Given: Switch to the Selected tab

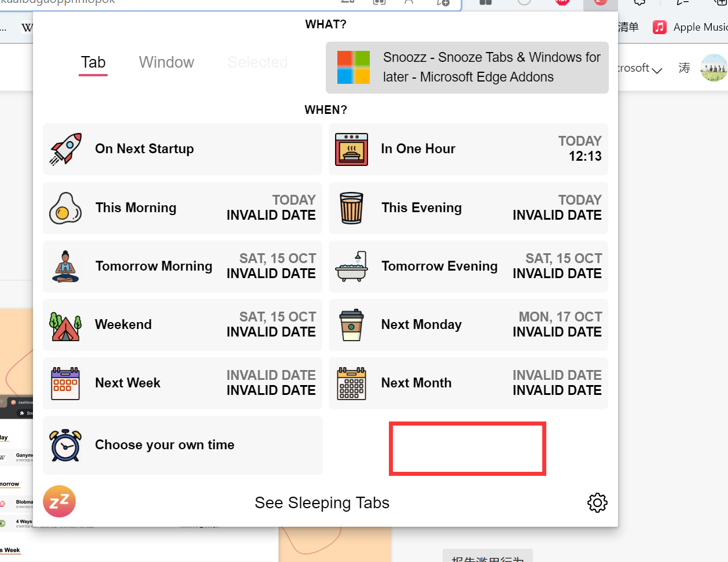Looking at the screenshot, I should click(x=258, y=62).
